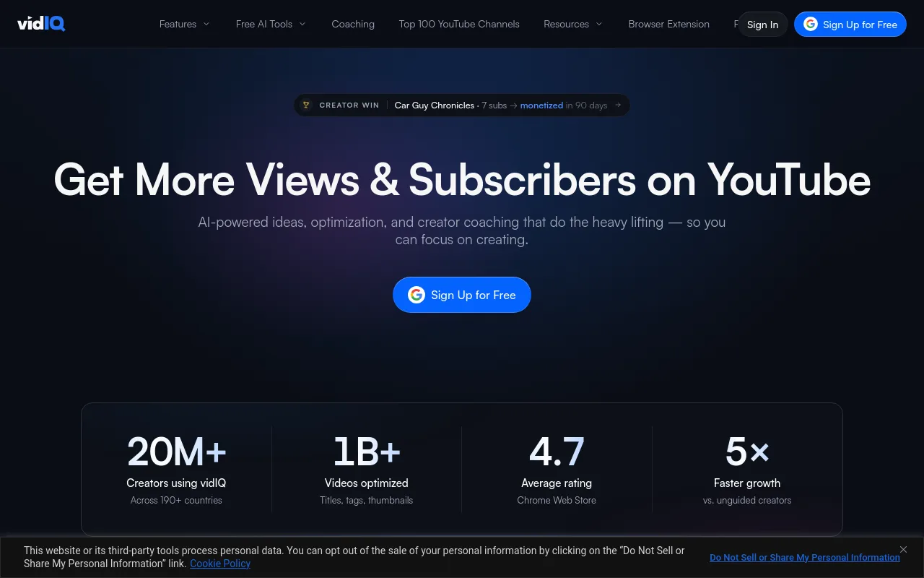The image size is (924, 578).
Task: Click the AI-powered ideas subheading
Action: pos(462,230)
